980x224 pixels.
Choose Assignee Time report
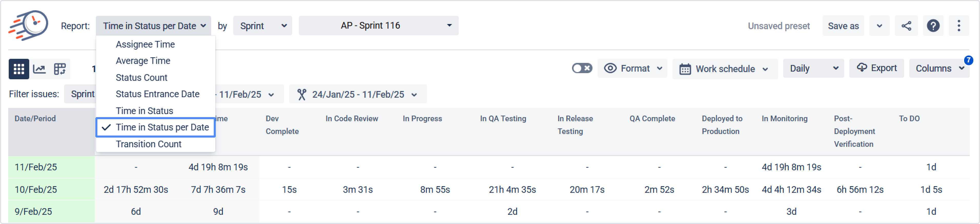coord(145,44)
